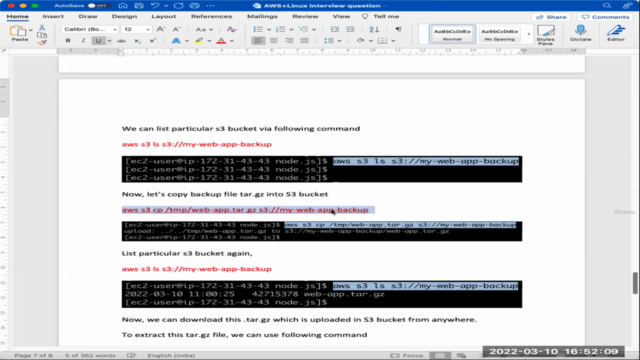Expand the styles gallery arrow
Screen dimensions: 640x360
pos(529,34)
